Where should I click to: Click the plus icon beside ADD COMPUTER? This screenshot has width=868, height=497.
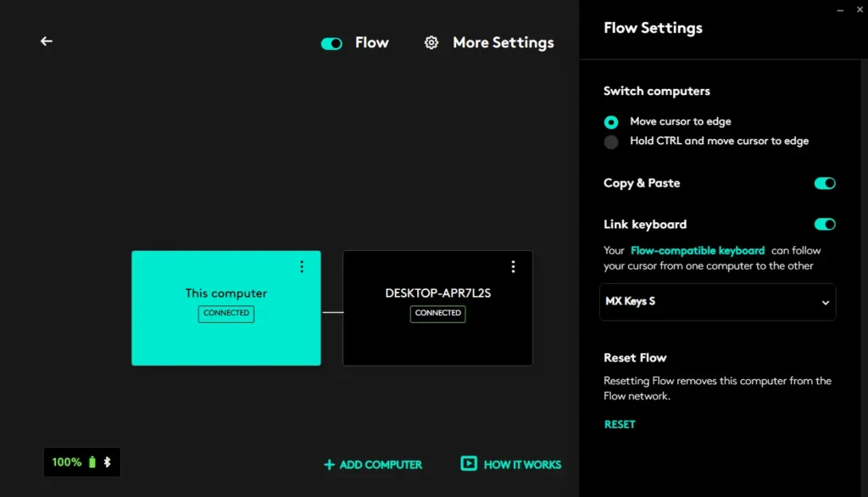(330, 465)
